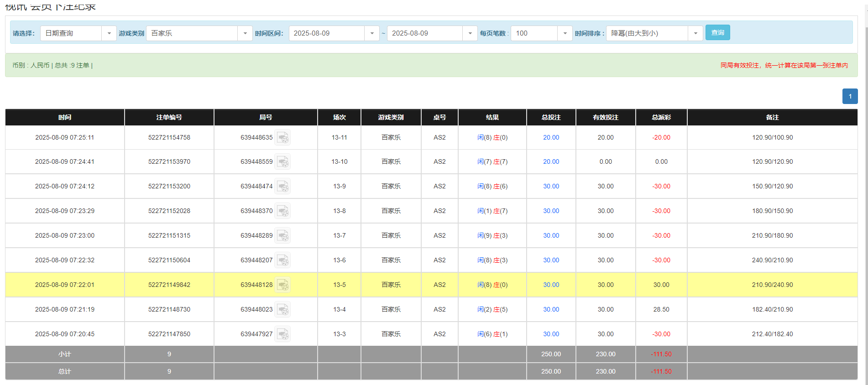This screenshot has width=868, height=385.
Task: Open the 时间排序 sort order dropdown
Action: [x=695, y=33]
